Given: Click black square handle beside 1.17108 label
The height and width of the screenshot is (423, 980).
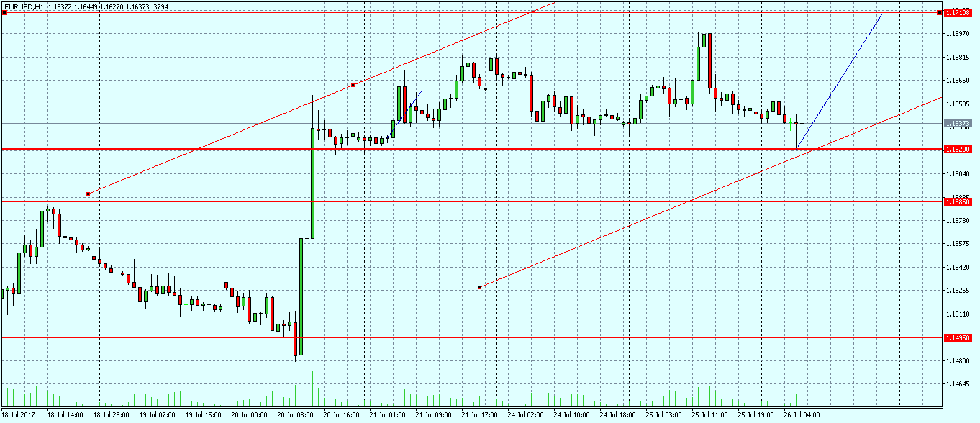Looking at the screenshot, I should (940, 12).
